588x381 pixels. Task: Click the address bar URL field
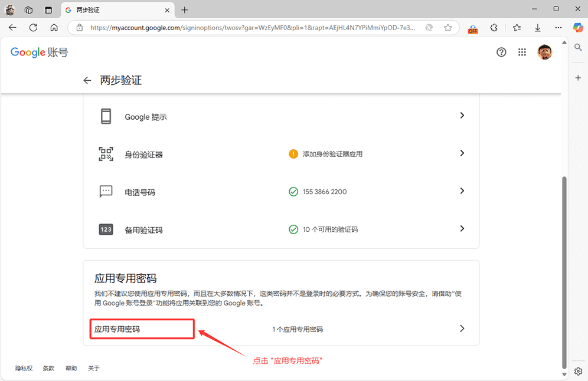[253, 28]
